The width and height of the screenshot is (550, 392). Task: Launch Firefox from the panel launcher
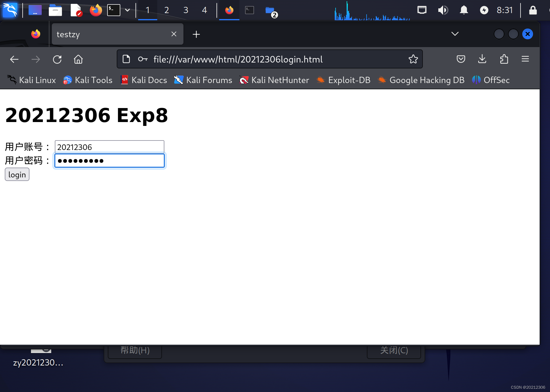pyautogui.click(x=96, y=10)
